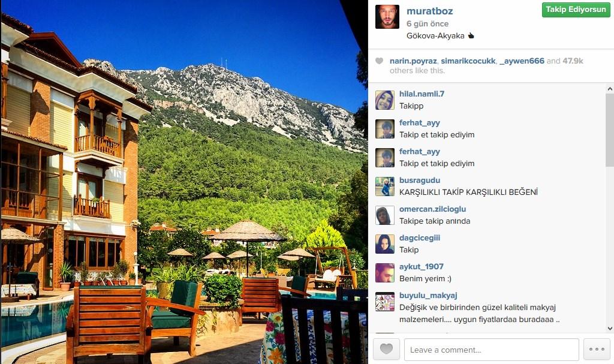Click the Gökova-Akyaka hotel photo
Image resolution: width=614 pixels, height=364 pixels.
coord(184,182)
